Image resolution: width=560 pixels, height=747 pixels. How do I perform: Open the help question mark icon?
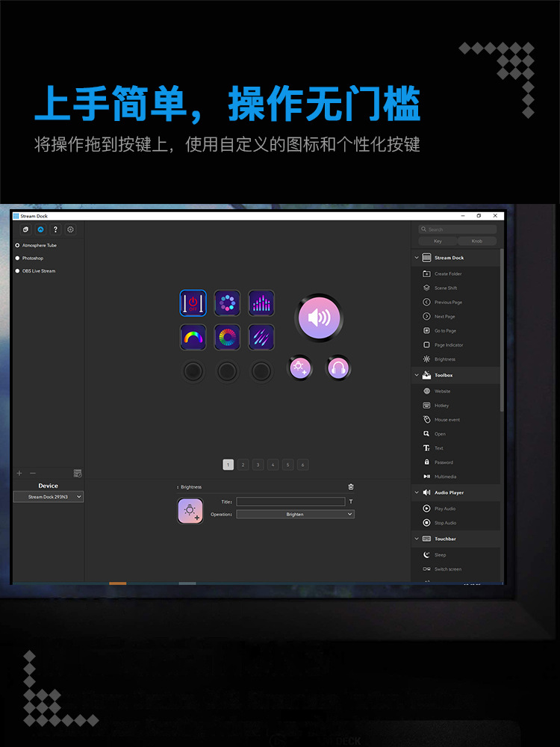[x=55, y=229]
